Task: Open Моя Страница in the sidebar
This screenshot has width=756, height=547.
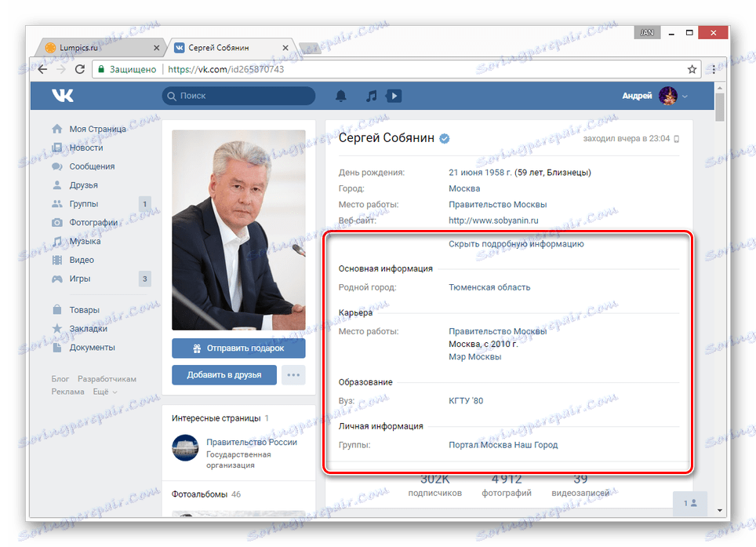Action: (97, 129)
